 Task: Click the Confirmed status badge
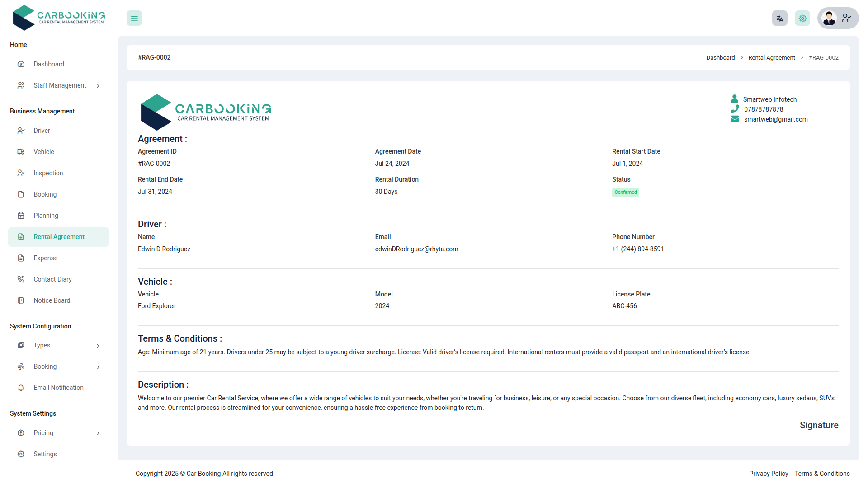[x=625, y=192]
